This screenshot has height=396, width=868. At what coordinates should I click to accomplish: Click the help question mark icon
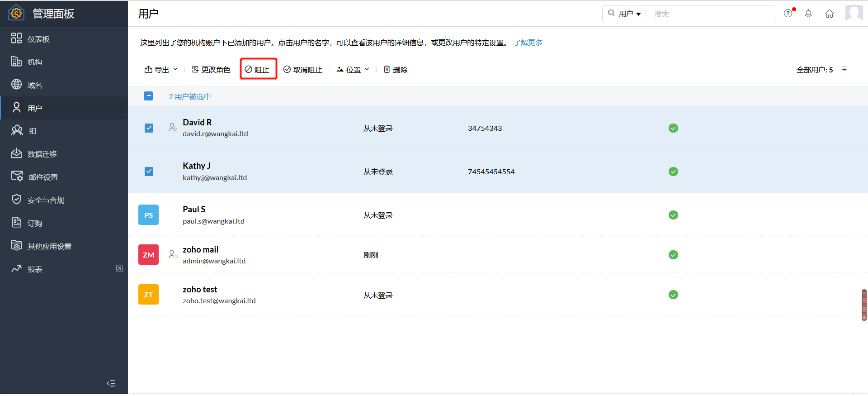click(788, 13)
